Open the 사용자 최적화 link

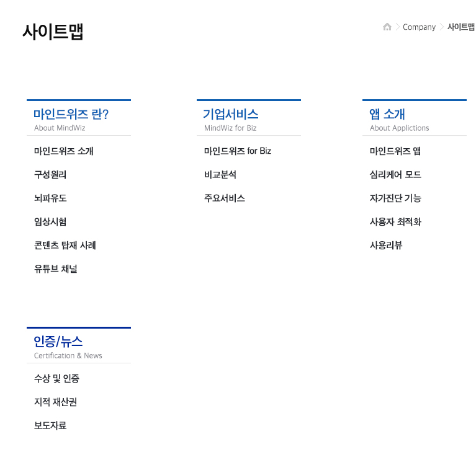coord(395,221)
